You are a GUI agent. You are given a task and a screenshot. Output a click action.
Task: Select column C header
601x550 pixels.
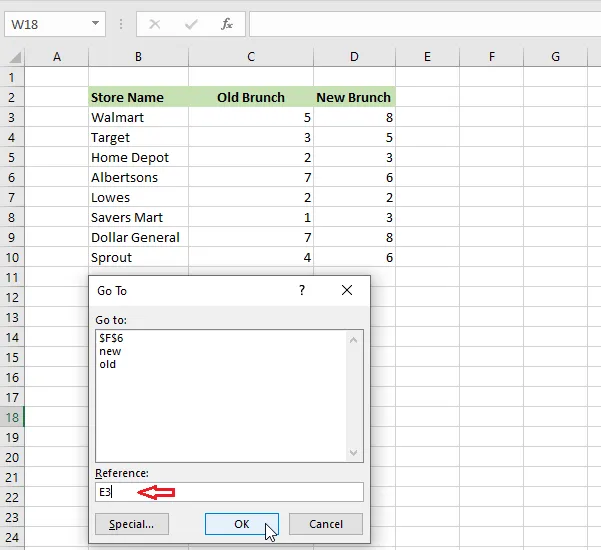pyautogui.click(x=251, y=57)
